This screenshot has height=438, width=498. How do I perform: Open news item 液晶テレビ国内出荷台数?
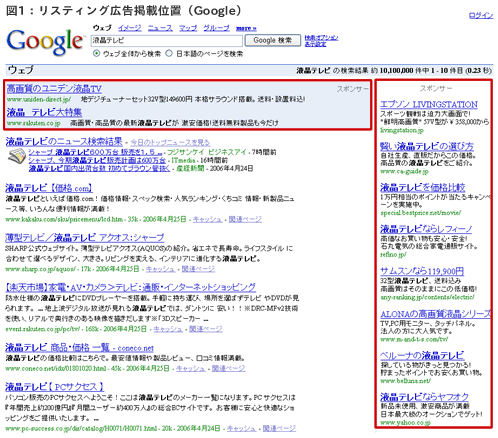pyautogui.click(x=99, y=168)
